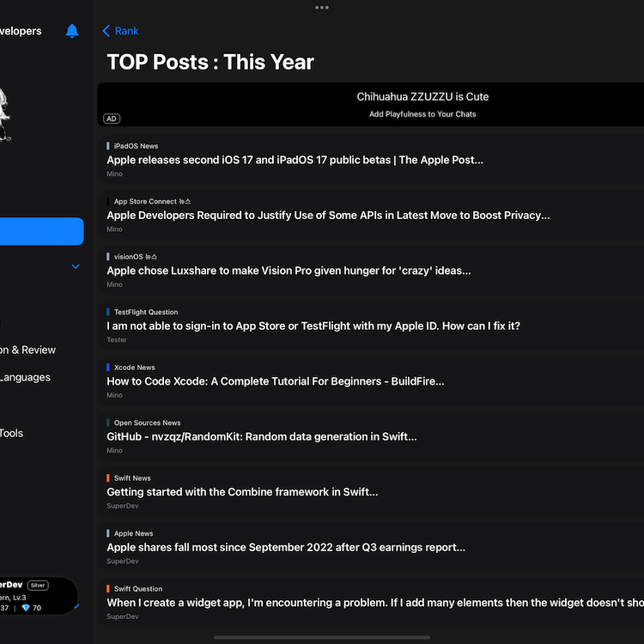Open the GitHub RandomKit post

click(261, 436)
